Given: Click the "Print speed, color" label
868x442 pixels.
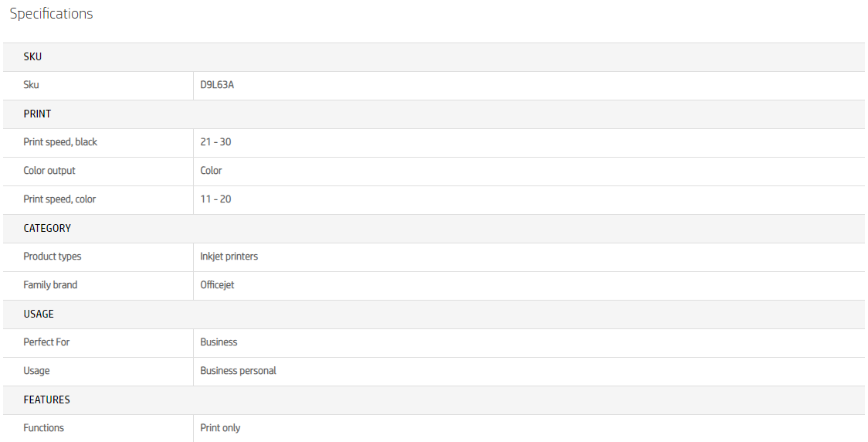Looking at the screenshot, I should click(x=59, y=199).
